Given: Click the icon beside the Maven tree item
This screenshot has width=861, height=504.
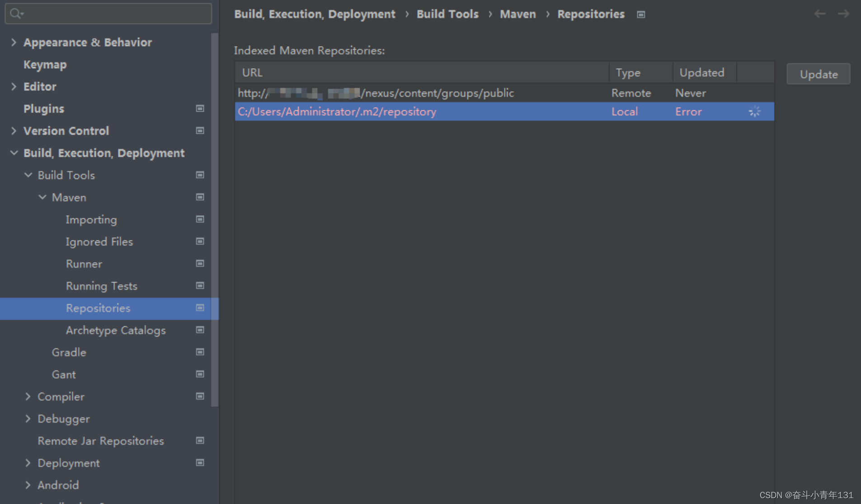Looking at the screenshot, I should (199, 197).
